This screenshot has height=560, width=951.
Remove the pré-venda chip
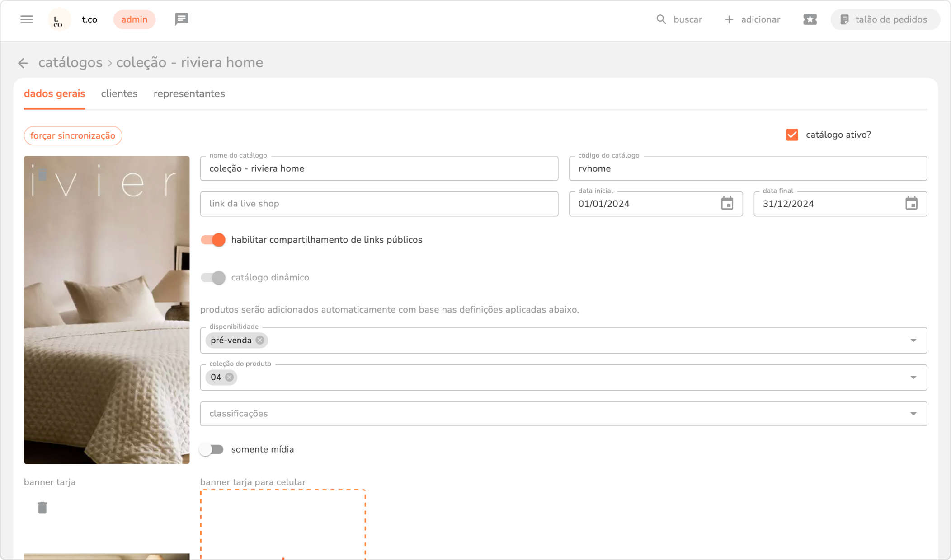[260, 340]
